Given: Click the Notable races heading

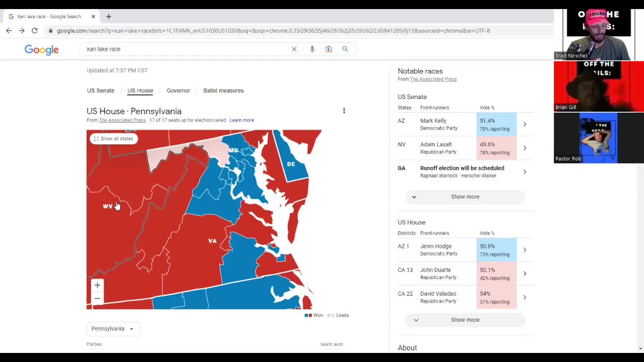Looking at the screenshot, I should pos(420,71).
